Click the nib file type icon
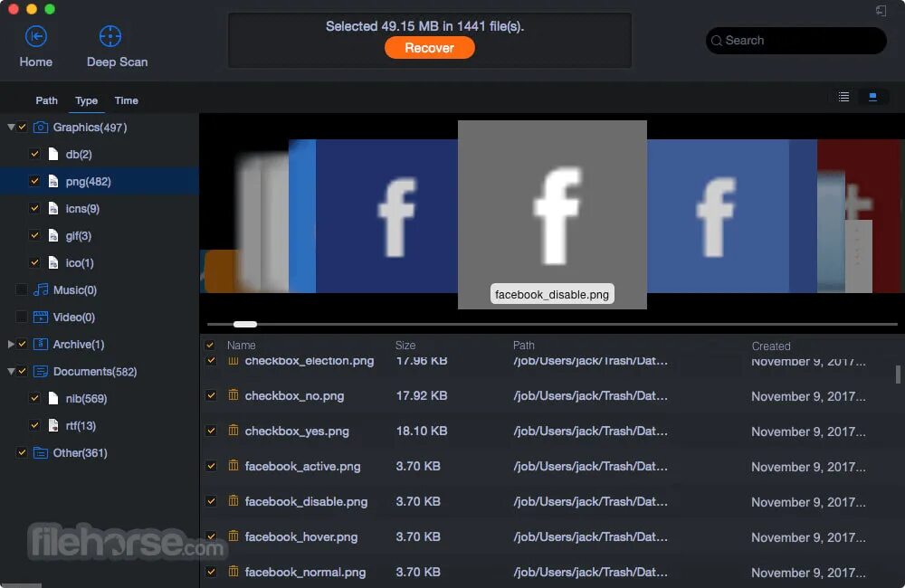 [53, 398]
